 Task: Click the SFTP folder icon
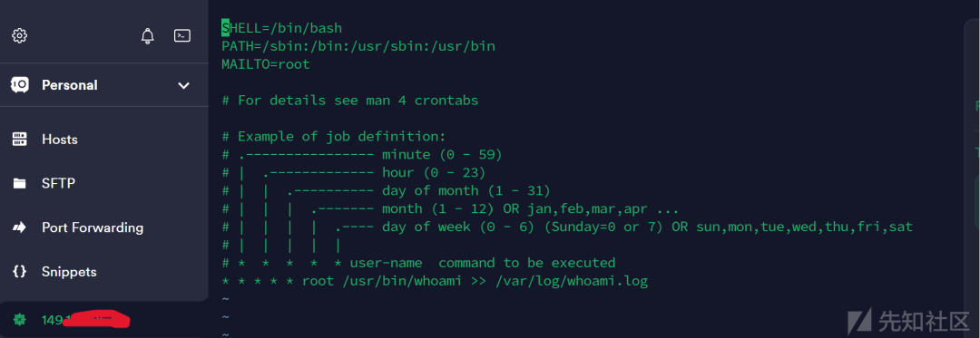[x=19, y=183]
